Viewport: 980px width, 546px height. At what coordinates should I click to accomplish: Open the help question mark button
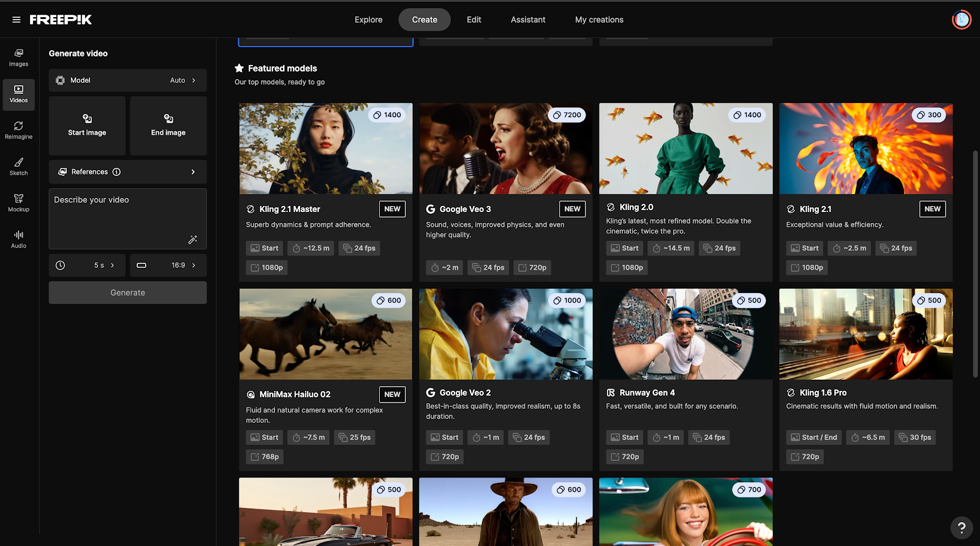click(x=961, y=527)
